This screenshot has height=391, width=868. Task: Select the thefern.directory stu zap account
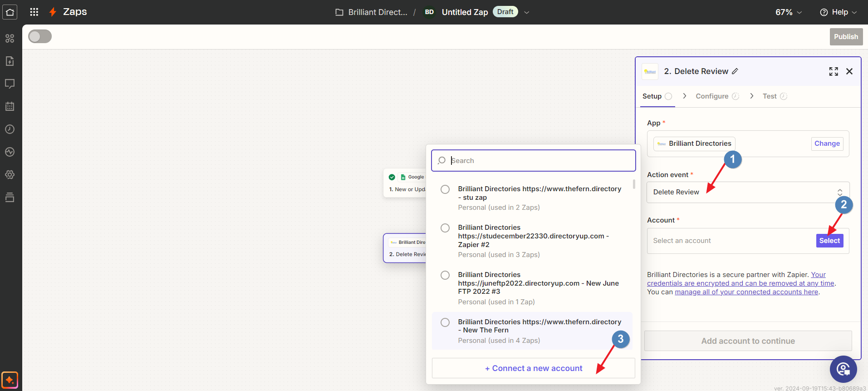pos(532,198)
